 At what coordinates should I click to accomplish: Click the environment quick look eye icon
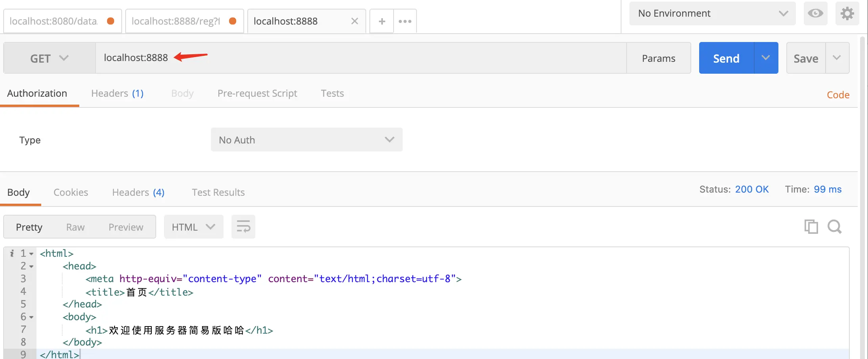(815, 13)
